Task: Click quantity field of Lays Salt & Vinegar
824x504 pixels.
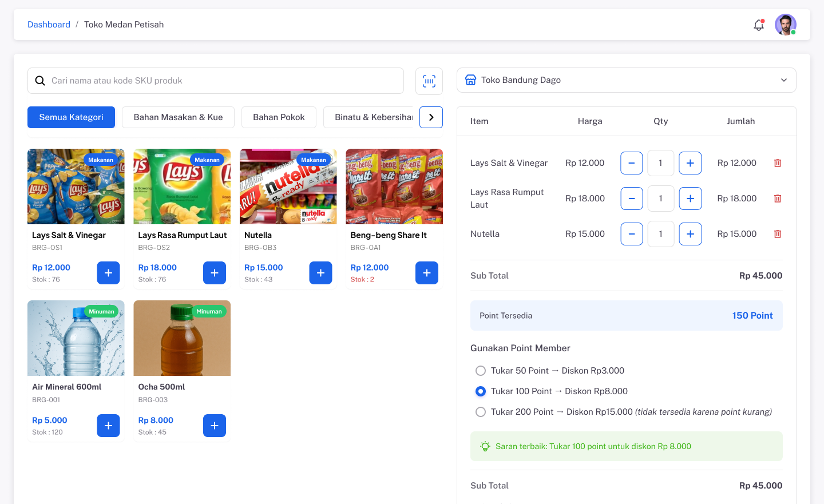Action: (x=661, y=163)
